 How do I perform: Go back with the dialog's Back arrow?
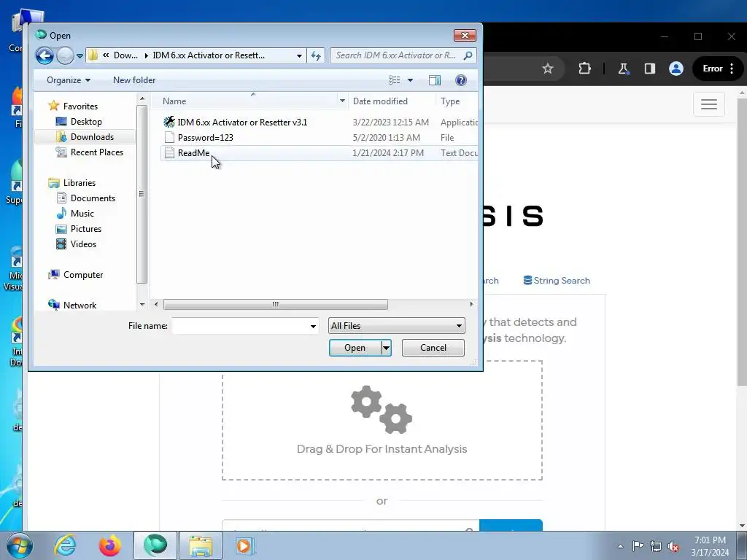44,55
